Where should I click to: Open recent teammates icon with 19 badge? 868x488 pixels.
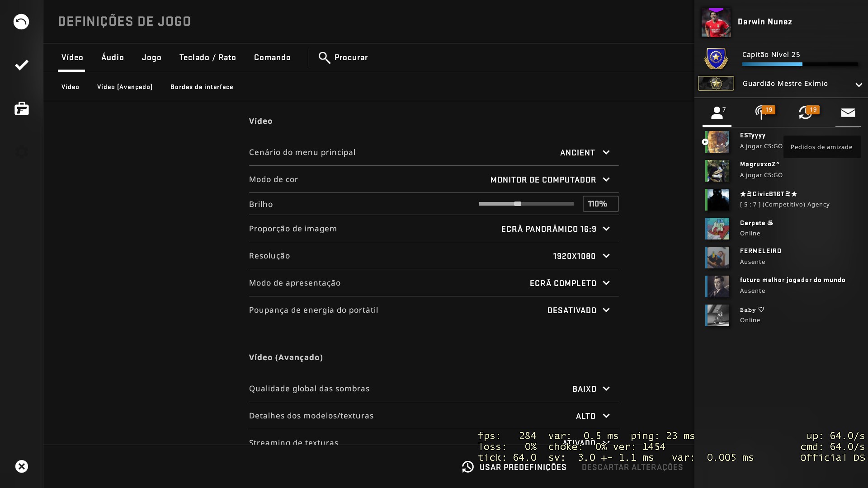[806, 113]
